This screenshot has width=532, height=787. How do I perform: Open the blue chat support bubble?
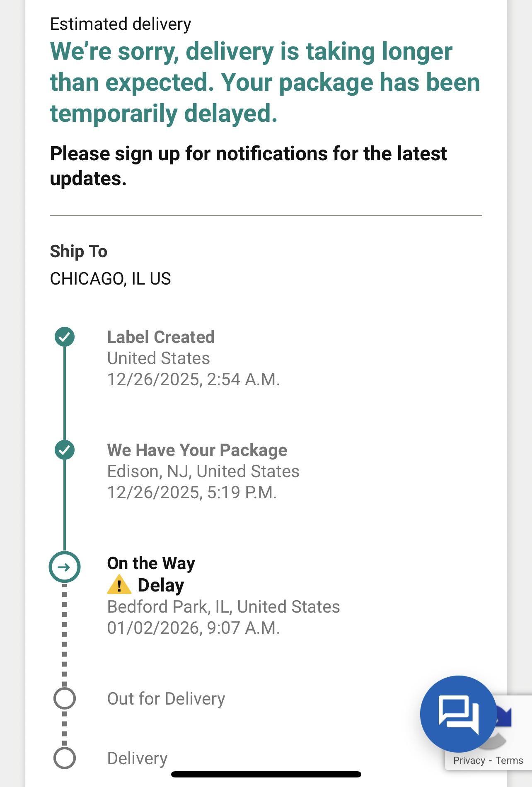coord(458,713)
